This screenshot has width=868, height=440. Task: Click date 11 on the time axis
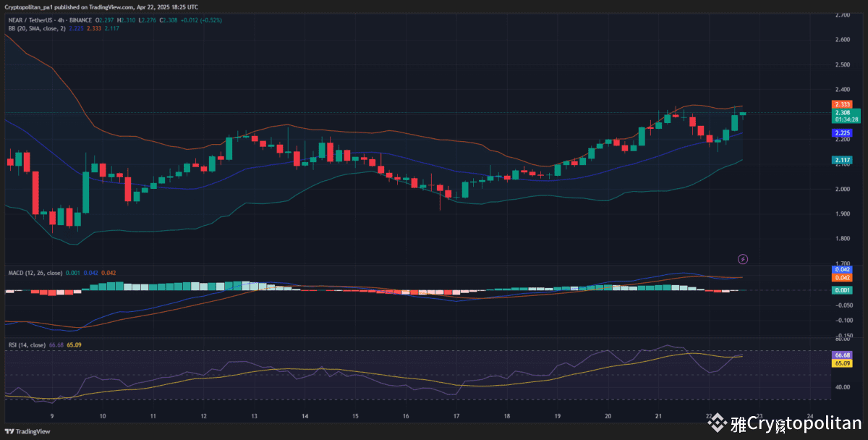pyautogui.click(x=153, y=416)
